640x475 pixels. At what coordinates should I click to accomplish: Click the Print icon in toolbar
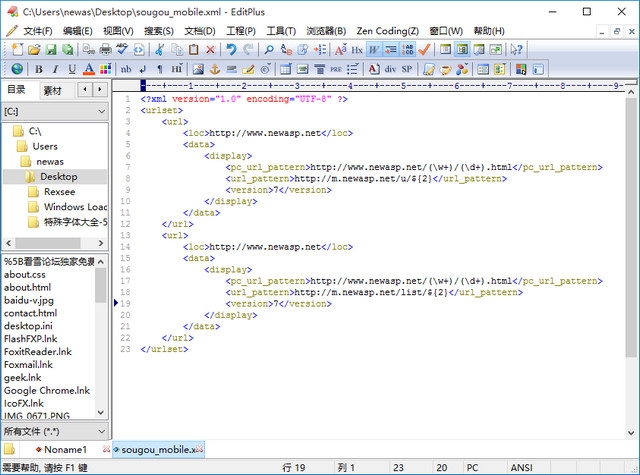pos(103,49)
